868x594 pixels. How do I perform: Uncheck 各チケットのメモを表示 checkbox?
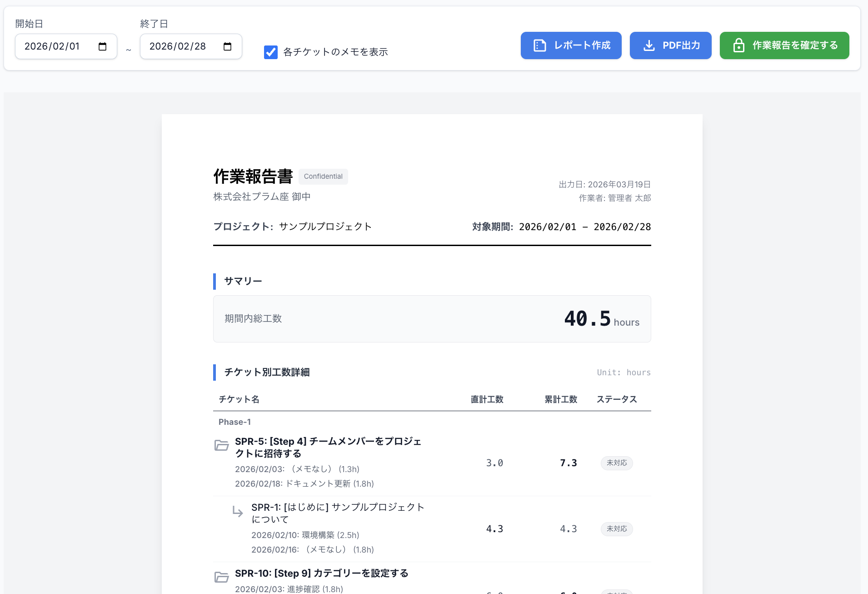(x=270, y=52)
